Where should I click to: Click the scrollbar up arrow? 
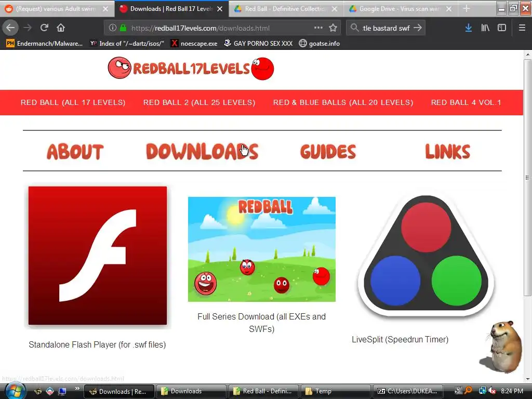coord(527,54)
